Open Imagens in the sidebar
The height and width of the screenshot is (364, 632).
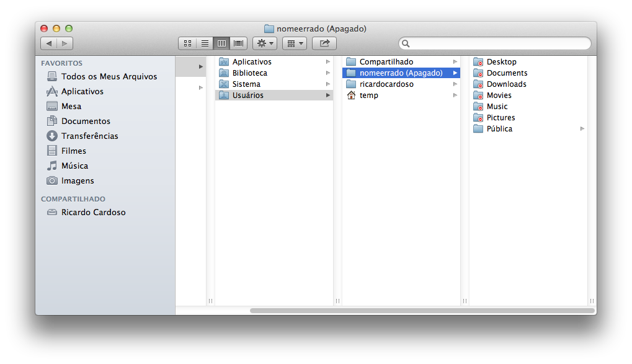pos(78,181)
